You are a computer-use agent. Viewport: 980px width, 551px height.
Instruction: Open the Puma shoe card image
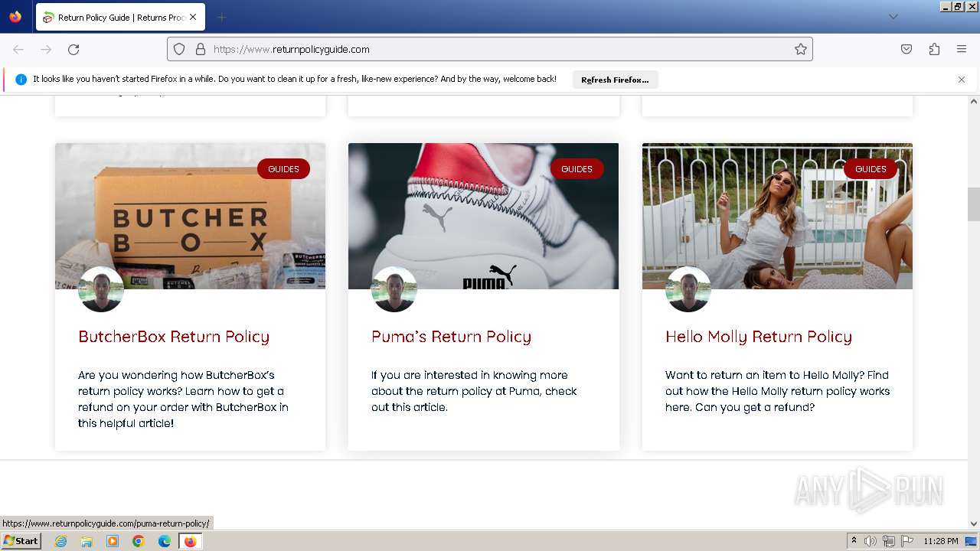pyautogui.click(x=483, y=216)
